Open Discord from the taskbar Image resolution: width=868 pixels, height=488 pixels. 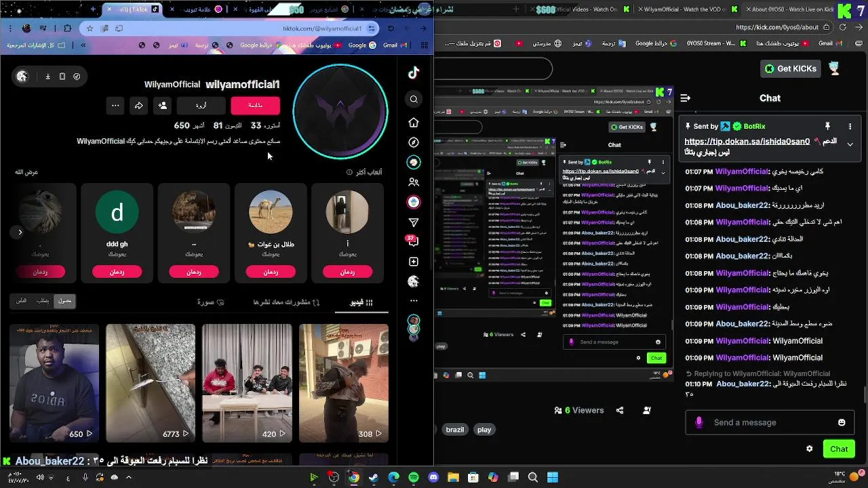click(434, 478)
